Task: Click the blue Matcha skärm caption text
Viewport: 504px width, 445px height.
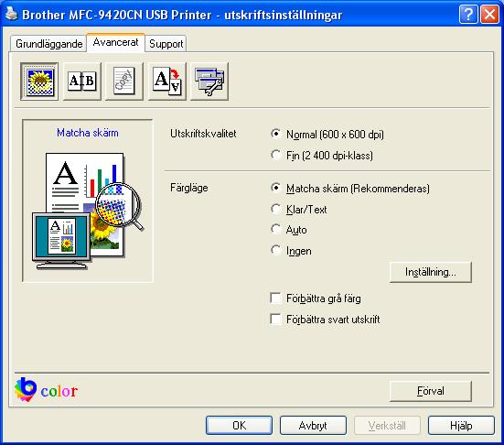Action: click(x=88, y=133)
